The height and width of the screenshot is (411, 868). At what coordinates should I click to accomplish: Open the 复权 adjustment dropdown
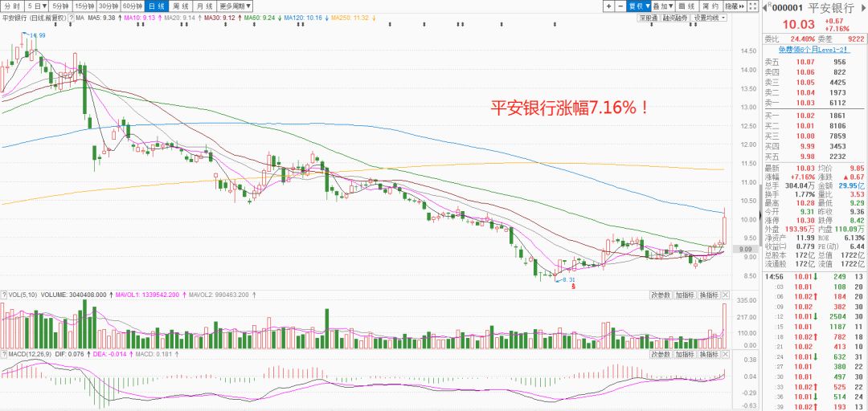[639, 6]
